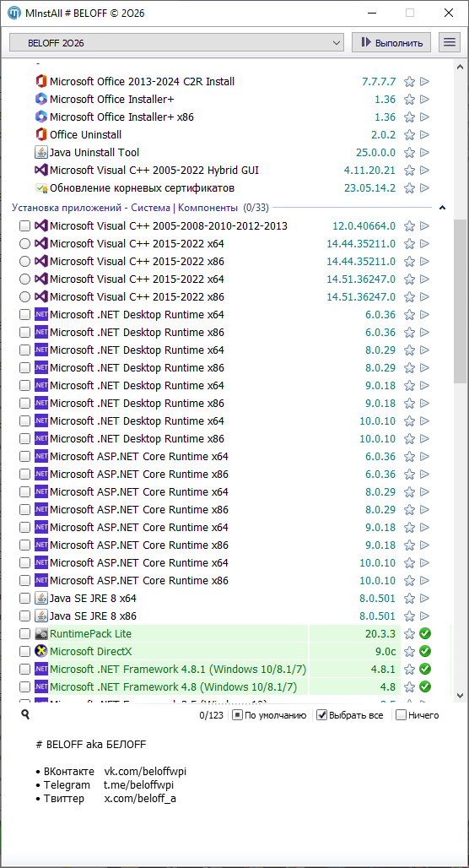Viewport: 469px width, 868px height.
Task: Click the search magnifier icon
Action: point(25,714)
